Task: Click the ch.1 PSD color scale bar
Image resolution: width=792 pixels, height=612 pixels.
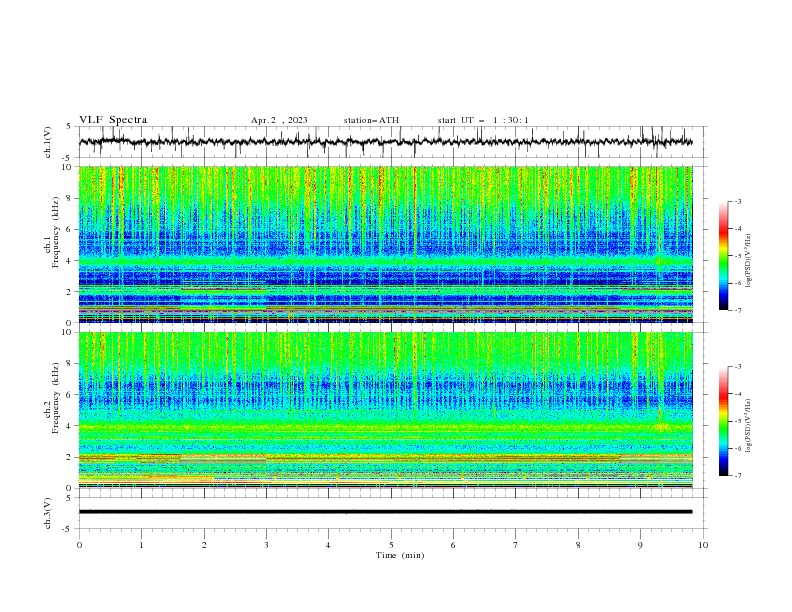Action: coord(723,256)
